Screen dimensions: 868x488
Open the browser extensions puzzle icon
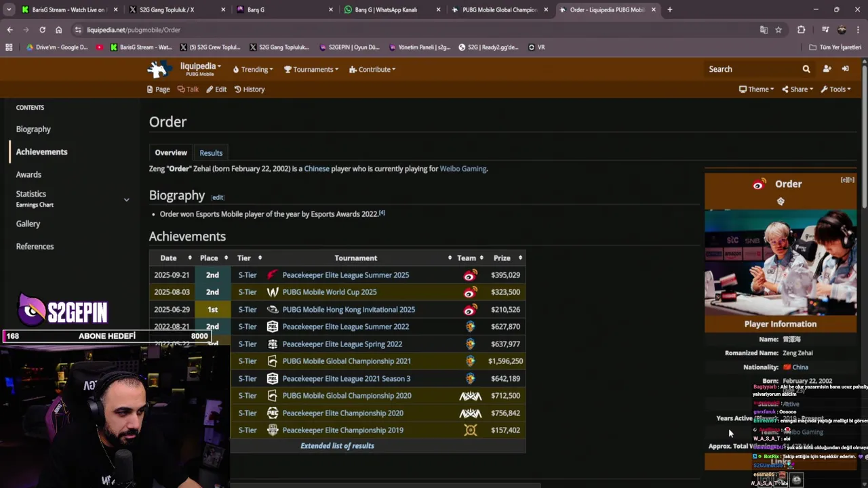pos(801,30)
